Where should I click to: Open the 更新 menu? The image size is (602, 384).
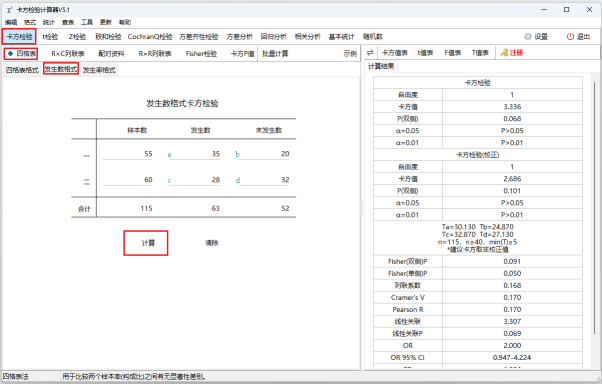click(106, 22)
